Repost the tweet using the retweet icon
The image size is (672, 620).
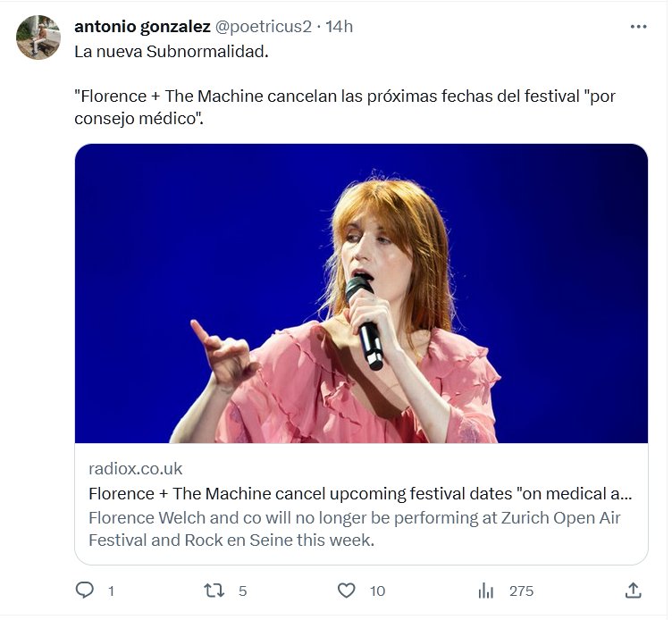tap(214, 591)
